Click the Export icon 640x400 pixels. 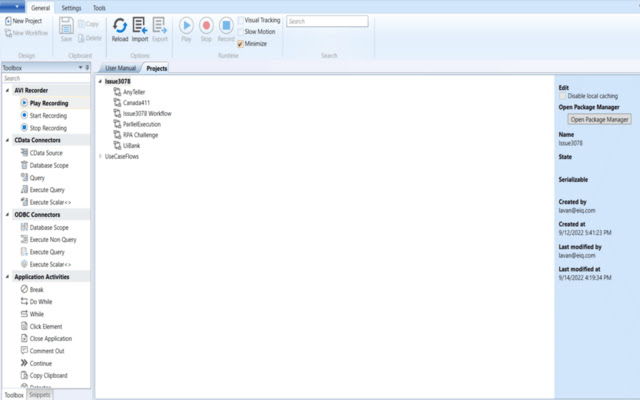160,26
